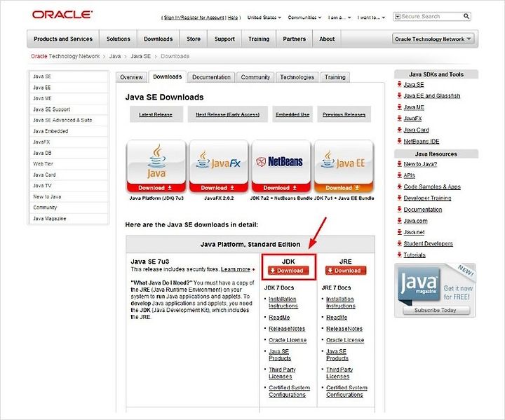Switch to the Community tab
The width and height of the screenshot is (505, 420).
click(255, 77)
